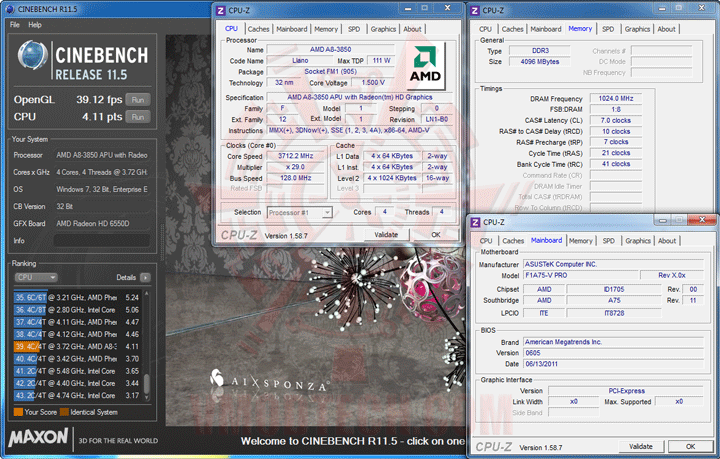This screenshot has width=720, height=459.
Task: Click the Southbridge model A75
Action: coord(614,300)
